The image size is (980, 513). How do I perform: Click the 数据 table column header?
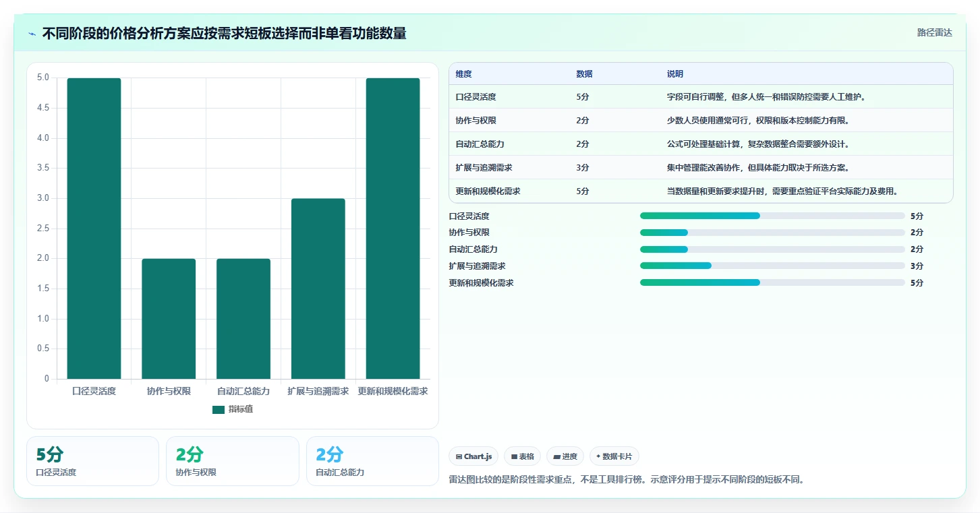584,74
